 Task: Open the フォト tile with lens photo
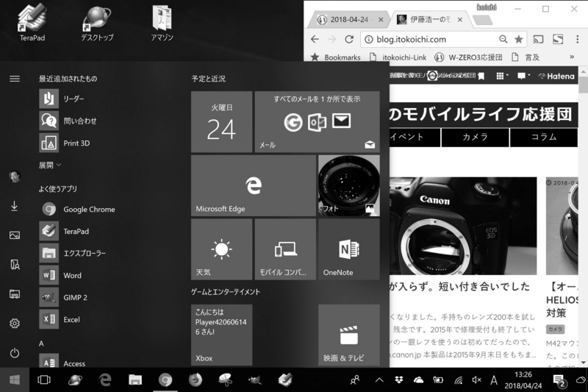tap(349, 185)
